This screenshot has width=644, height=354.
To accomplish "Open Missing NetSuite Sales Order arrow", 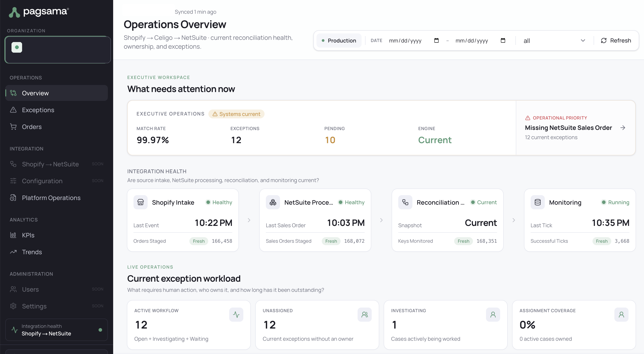I will point(623,128).
